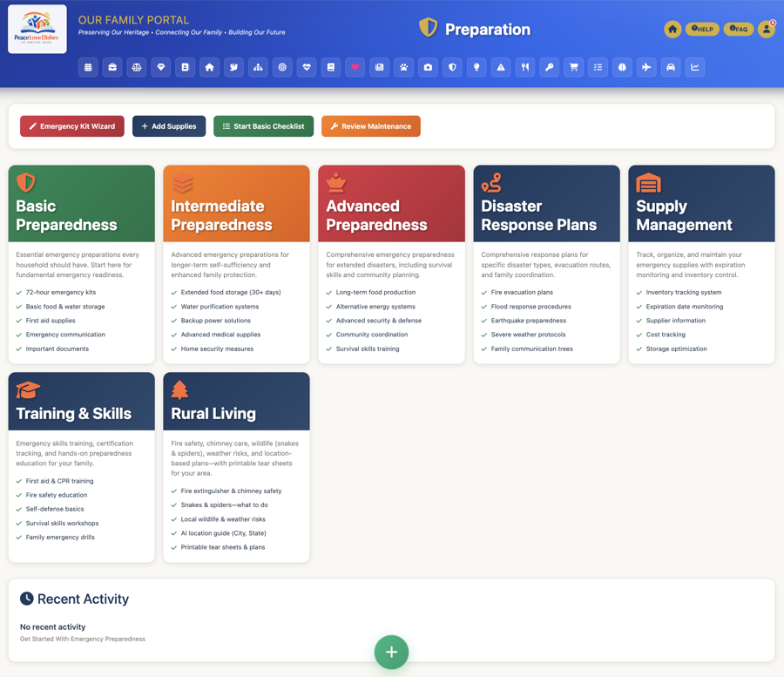Screen dimensions: 784x677
Task: Open the warning triangle icon
Action: click(501, 67)
